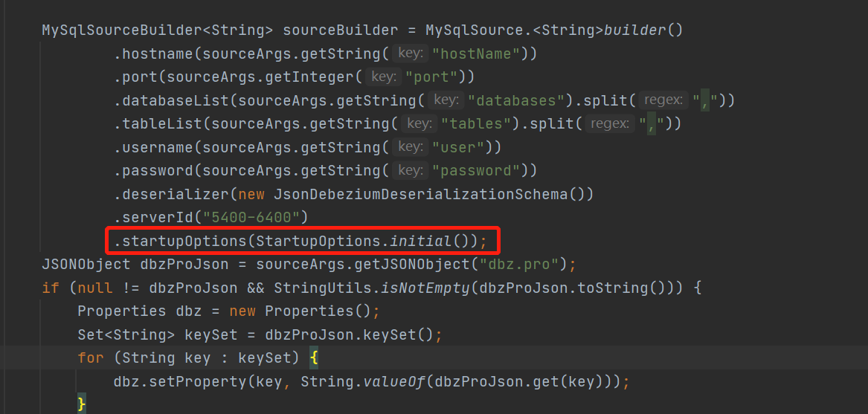The width and height of the screenshot is (868, 414).
Task: Click the italic builder method name
Action: point(635,30)
